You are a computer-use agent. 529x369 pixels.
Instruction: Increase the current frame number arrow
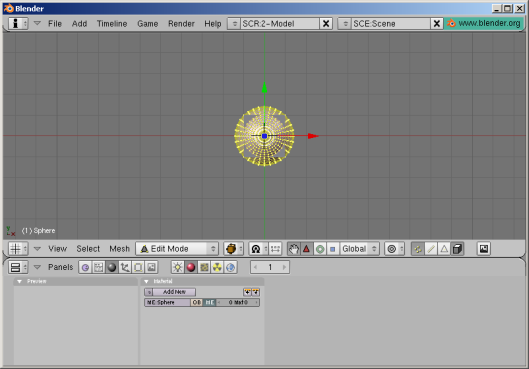pos(284,267)
